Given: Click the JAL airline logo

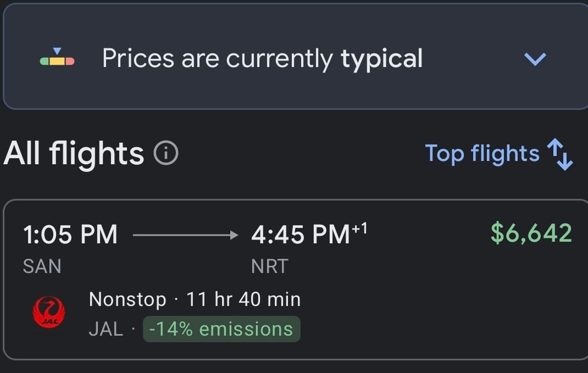Looking at the screenshot, I should pos(49,312).
